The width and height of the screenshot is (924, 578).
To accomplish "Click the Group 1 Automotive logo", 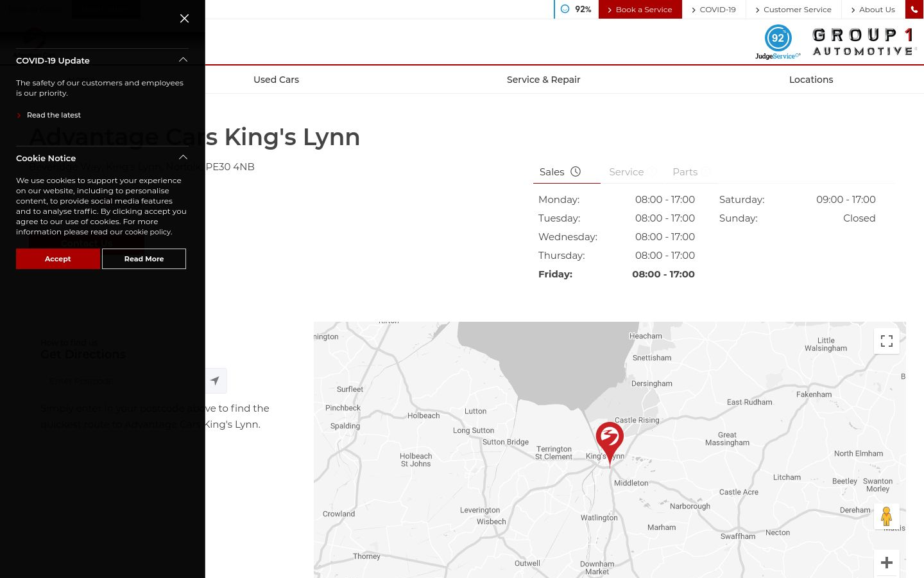I will click(864, 42).
